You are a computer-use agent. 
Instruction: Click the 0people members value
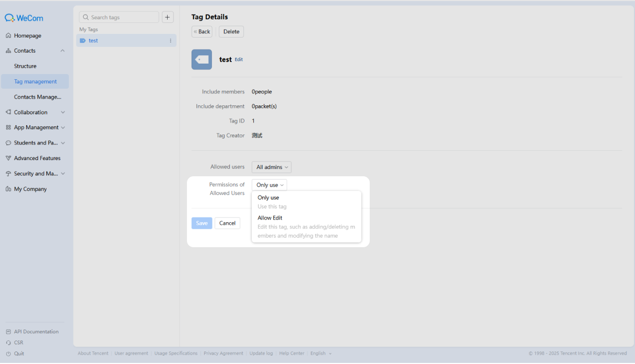coord(262,92)
